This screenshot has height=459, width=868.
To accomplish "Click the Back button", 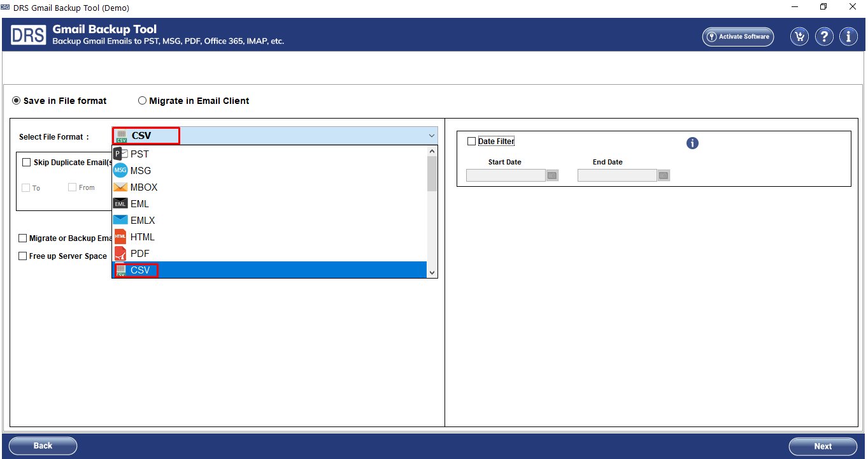I will [43, 446].
